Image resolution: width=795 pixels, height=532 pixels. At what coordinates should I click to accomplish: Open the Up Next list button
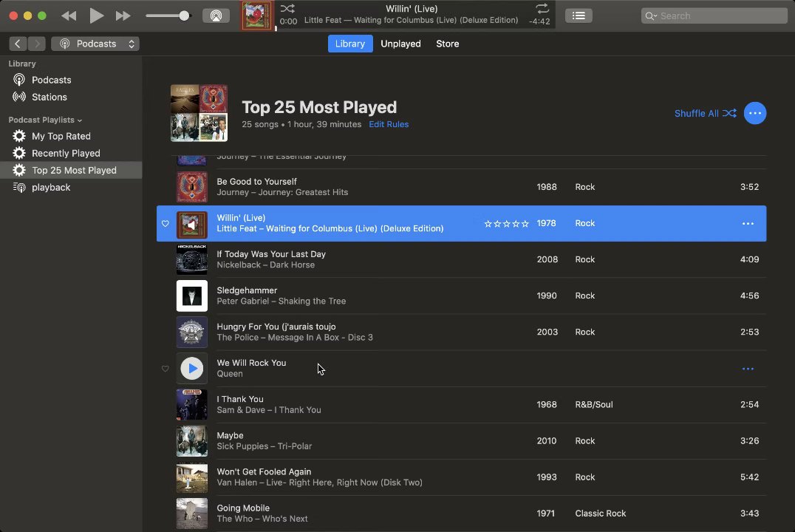(579, 16)
